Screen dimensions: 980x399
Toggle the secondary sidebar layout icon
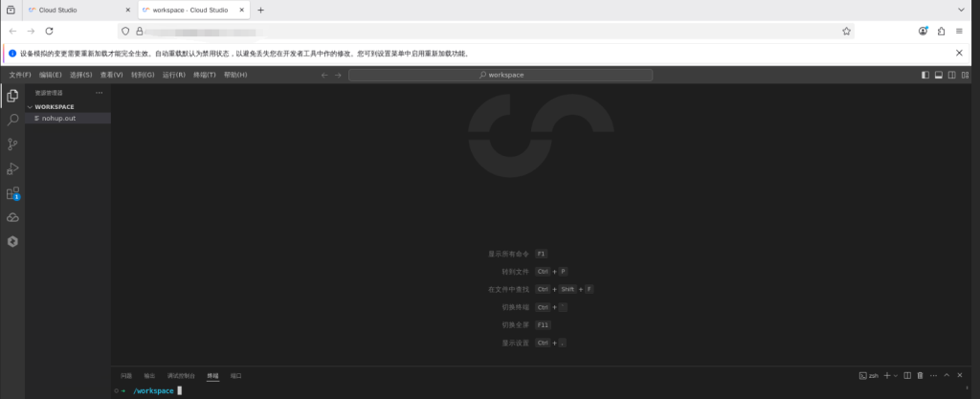[952, 75]
